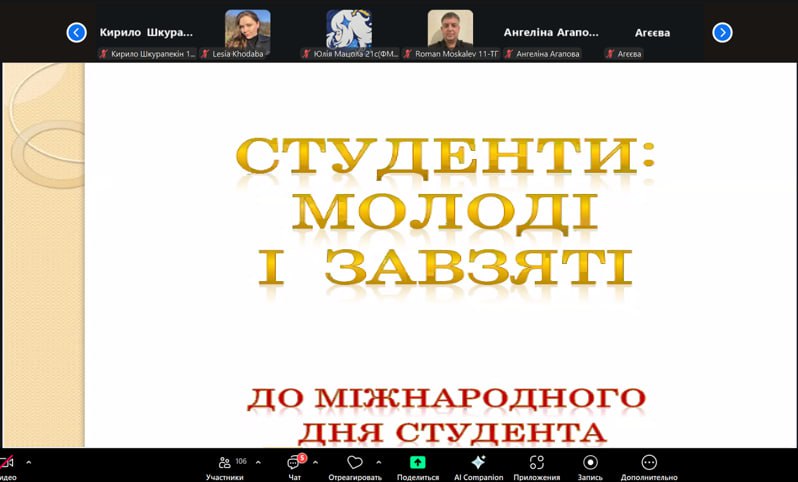Click slide text І ЗАВЗЯТІ

click(x=446, y=267)
